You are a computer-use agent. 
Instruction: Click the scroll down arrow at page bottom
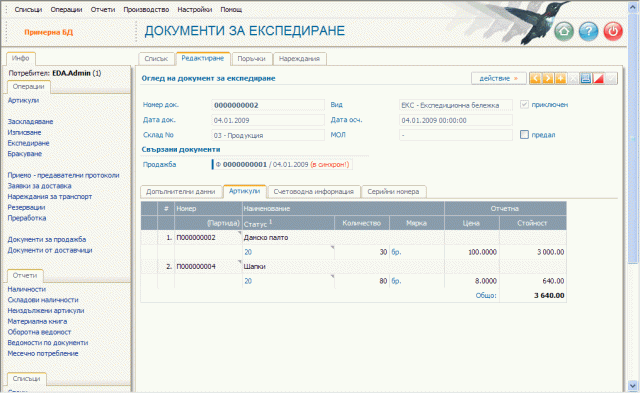click(x=633, y=385)
